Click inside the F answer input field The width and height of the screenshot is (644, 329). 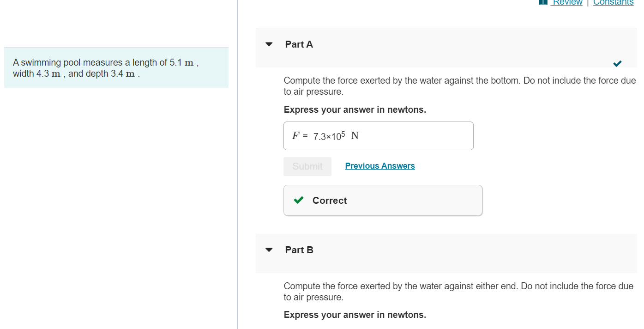click(378, 135)
